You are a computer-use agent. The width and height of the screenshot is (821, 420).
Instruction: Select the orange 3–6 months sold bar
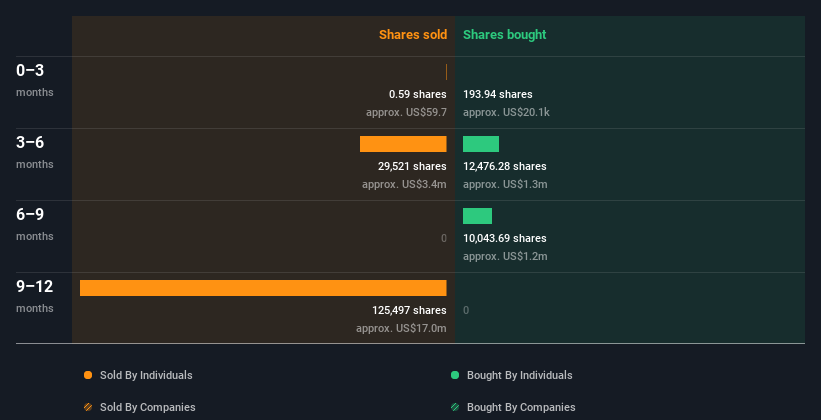click(403, 144)
